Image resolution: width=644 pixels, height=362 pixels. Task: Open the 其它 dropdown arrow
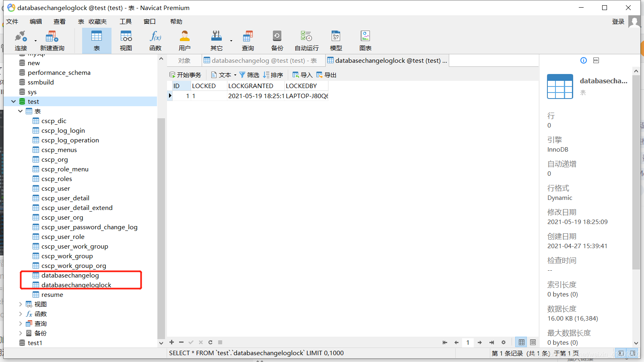point(231,41)
